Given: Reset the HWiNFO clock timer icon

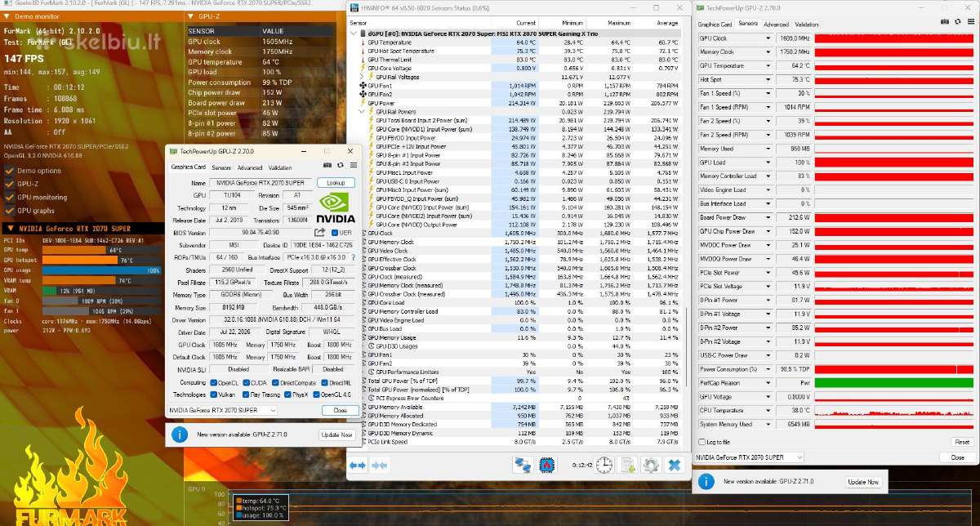Looking at the screenshot, I should (604, 465).
